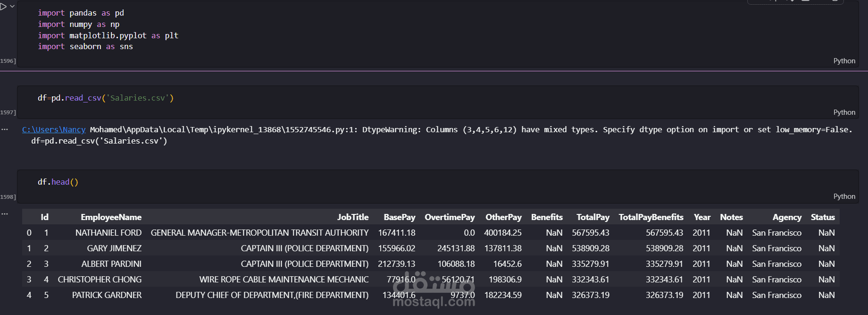
Task: Click the TotalPay value 538909.28
Action: tap(591, 248)
